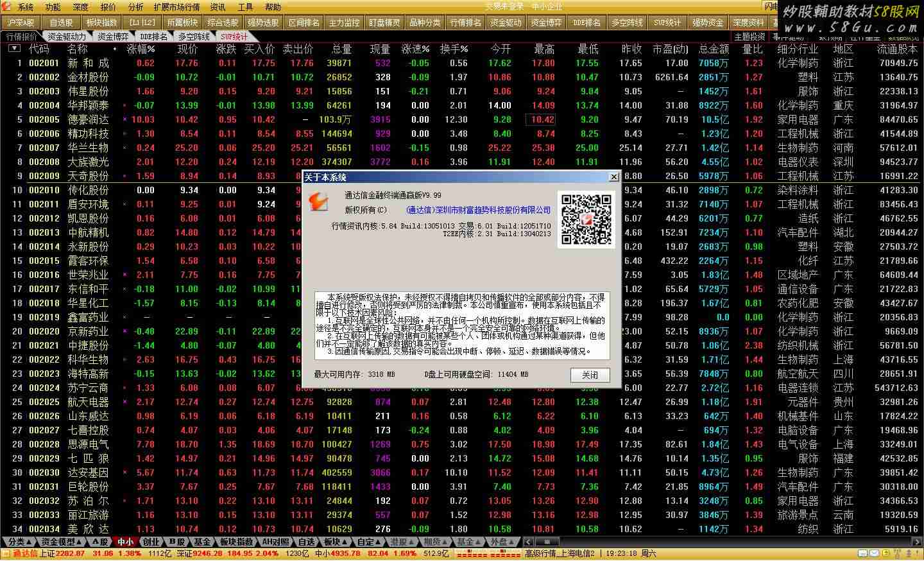The width and height of the screenshot is (924, 561).
Task: Click the 盯盘精灵 toolbar button
Action: (x=384, y=22)
